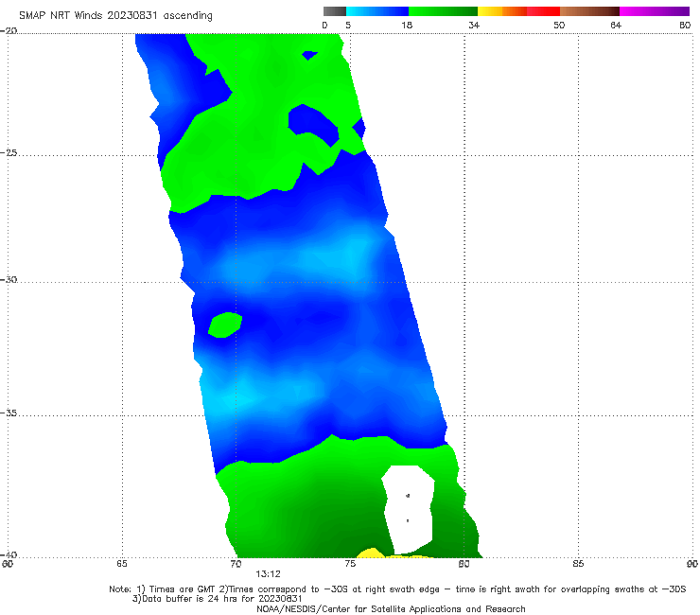The height and width of the screenshot is (615, 700).
Task: Click the white data gap in the green area
Action: click(408, 509)
